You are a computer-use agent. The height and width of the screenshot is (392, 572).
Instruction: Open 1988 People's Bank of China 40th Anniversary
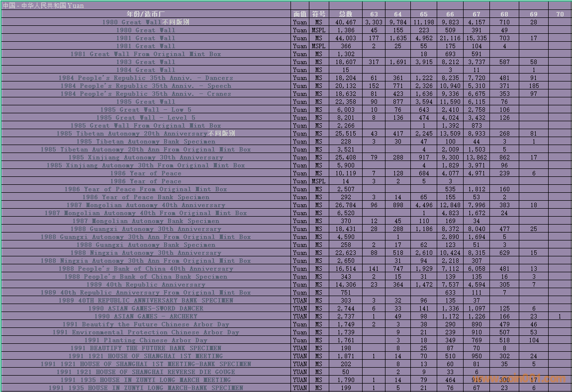tap(146, 269)
